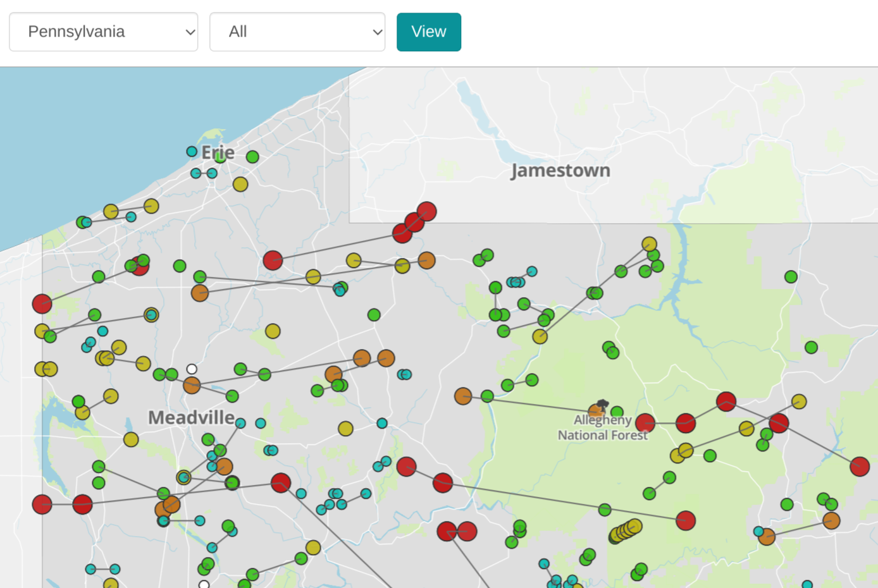Click yellow marker directly below Erie
878x588 pixels.
(240, 184)
